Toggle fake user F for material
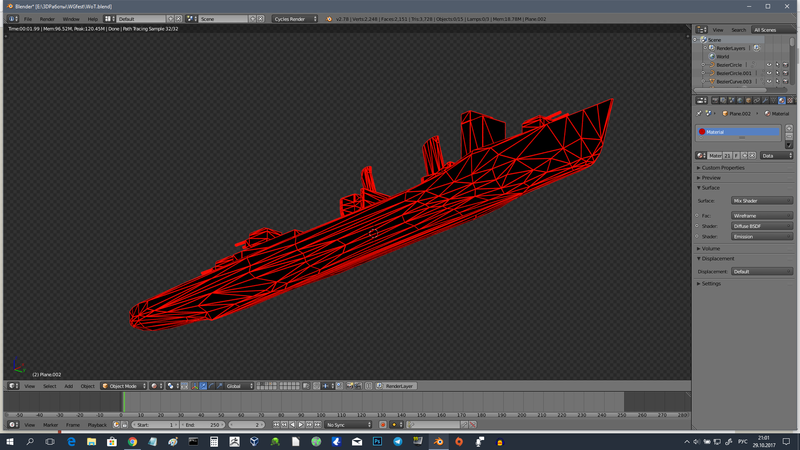 736,156
